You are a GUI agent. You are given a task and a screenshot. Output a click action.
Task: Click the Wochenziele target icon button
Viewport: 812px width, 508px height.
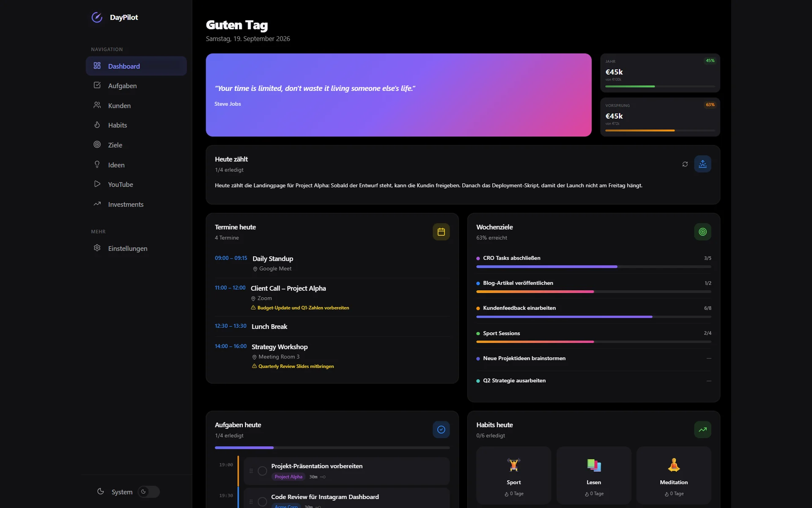point(702,232)
